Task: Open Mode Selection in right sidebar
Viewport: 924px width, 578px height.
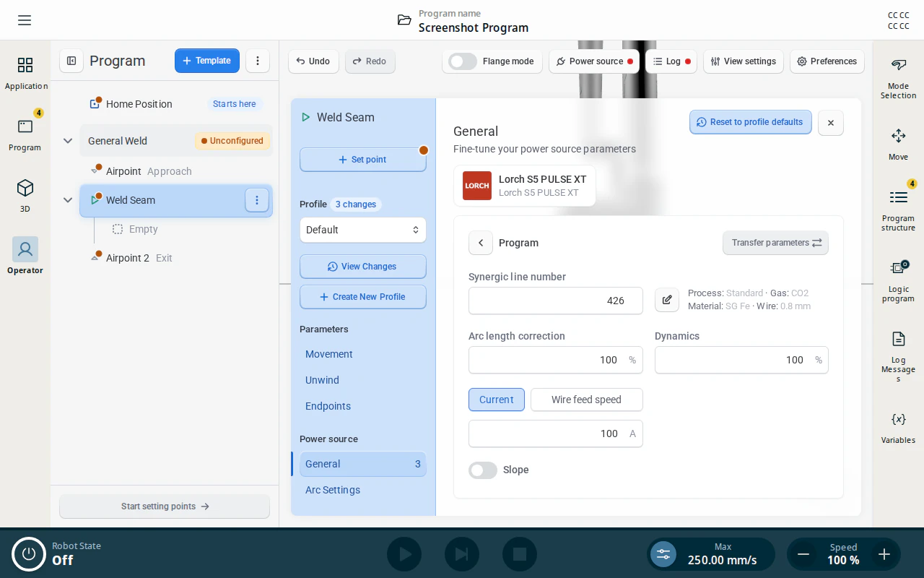Action: click(898, 79)
